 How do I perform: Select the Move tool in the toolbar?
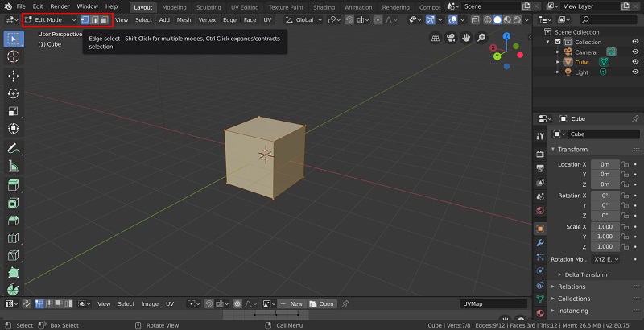coord(13,75)
